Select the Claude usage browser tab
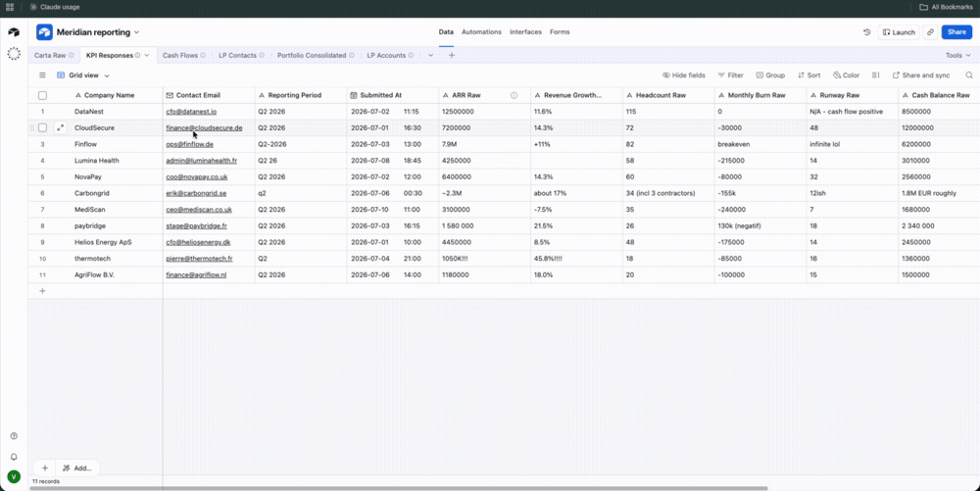This screenshot has height=491, width=980. (x=54, y=7)
